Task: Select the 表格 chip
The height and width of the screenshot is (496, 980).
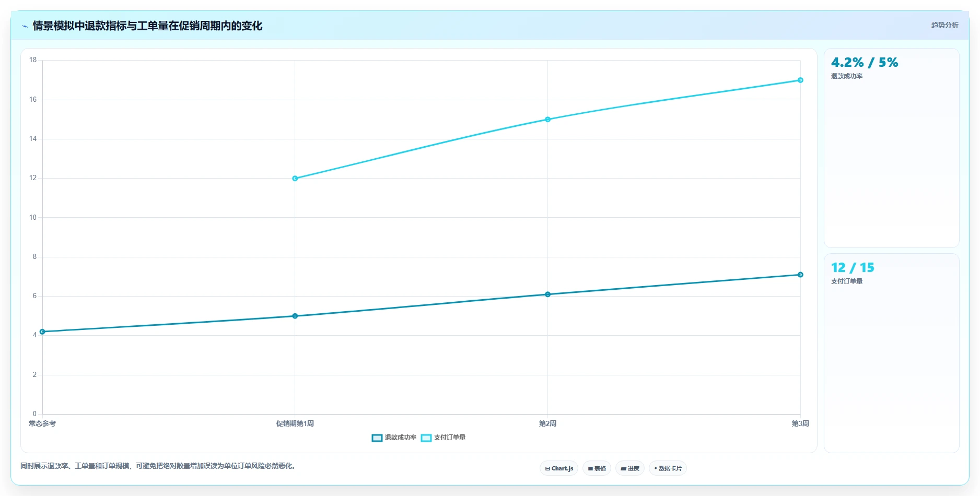Action: click(x=597, y=468)
